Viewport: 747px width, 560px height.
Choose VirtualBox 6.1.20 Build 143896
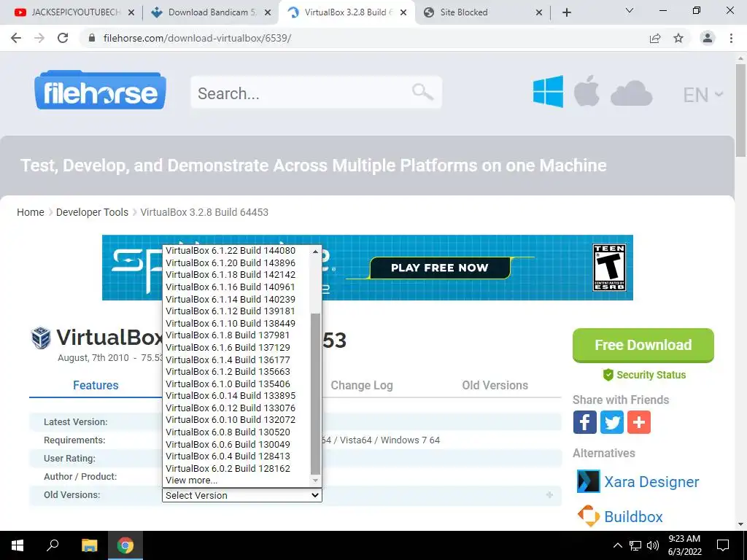231,262
